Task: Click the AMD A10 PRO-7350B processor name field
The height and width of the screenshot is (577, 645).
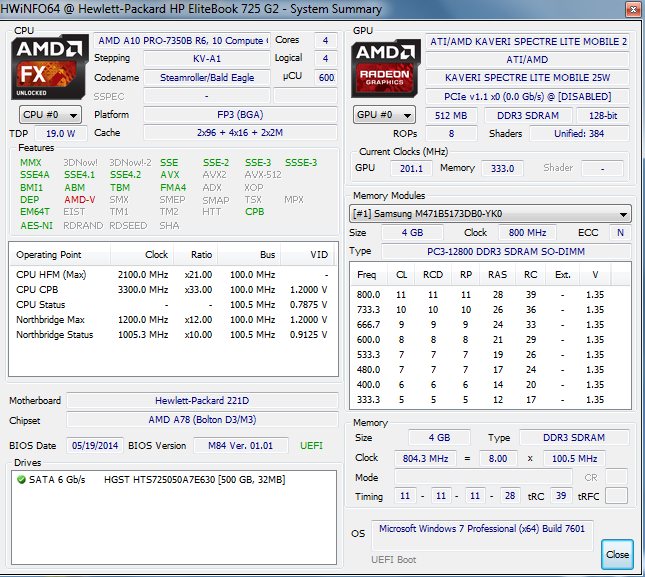Action: click(x=182, y=41)
